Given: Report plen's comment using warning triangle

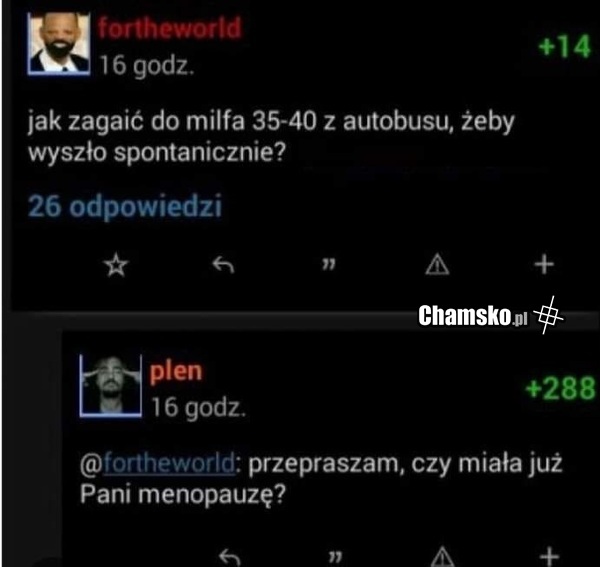Looking at the screenshot, I should pos(443,557).
